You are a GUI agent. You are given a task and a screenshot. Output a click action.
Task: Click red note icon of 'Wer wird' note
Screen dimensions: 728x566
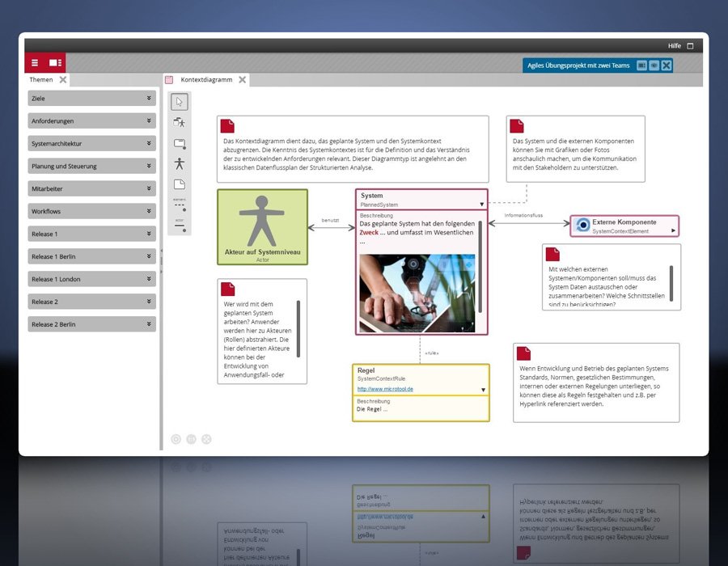pyautogui.click(x=228, y=289)
